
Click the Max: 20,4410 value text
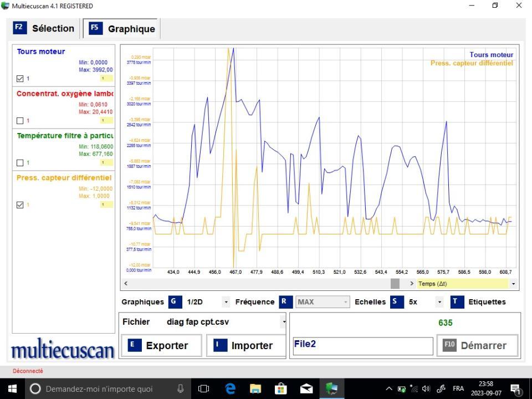[96, 111]
